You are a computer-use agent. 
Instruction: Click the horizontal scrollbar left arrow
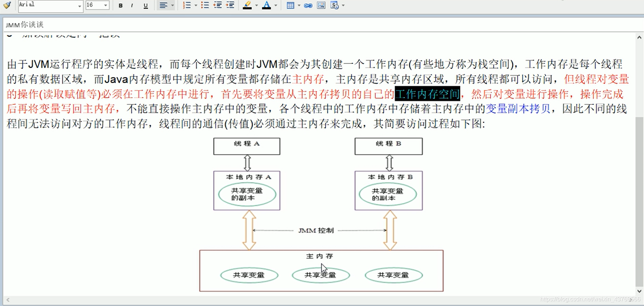[8, 300]
